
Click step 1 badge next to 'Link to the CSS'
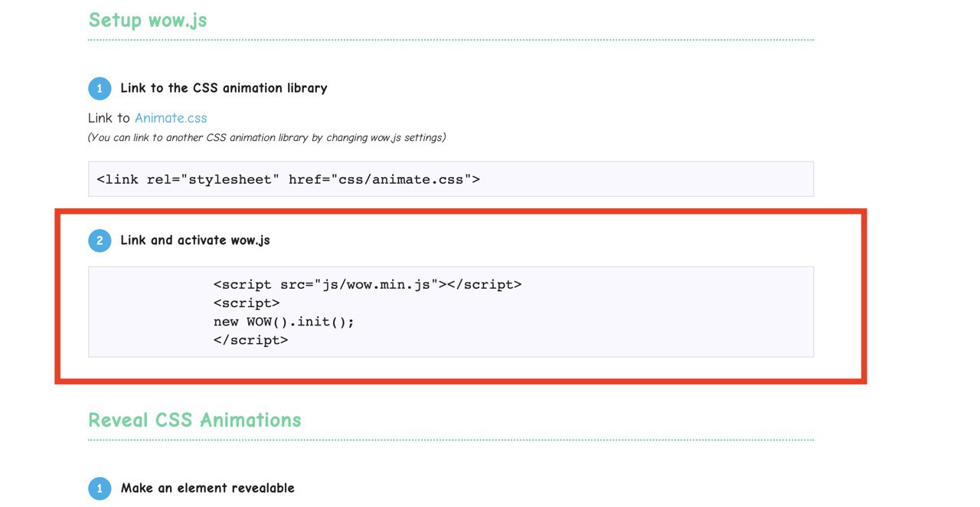[x=100, y=89]
